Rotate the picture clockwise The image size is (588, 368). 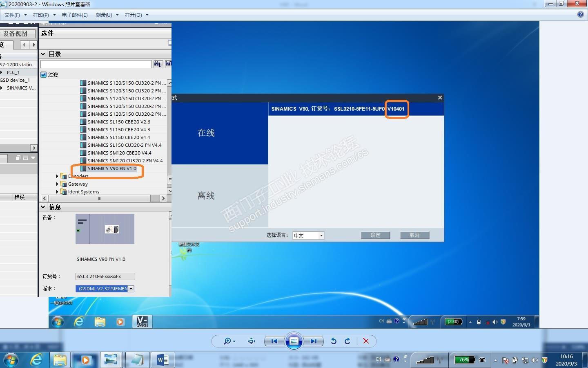pyautogui.click(x=347, y=341)
